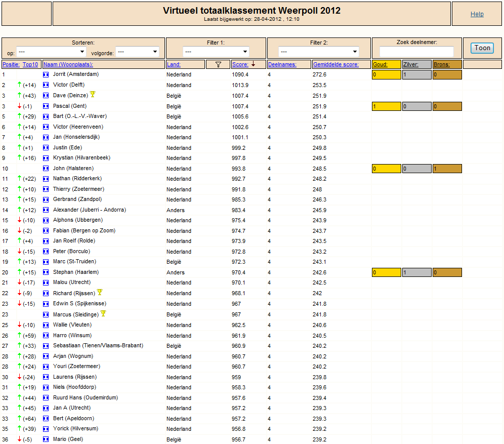This screenshot has width=504, height=444.
Task: Click the blue icon beside Jan (Honselersdijk)
Action: 46,138
